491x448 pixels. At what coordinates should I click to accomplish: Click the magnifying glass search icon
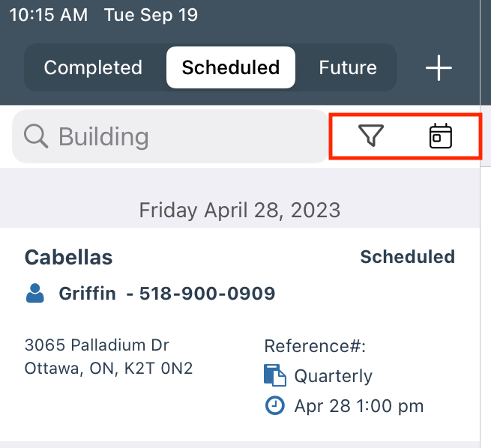[x=35, y=136]
